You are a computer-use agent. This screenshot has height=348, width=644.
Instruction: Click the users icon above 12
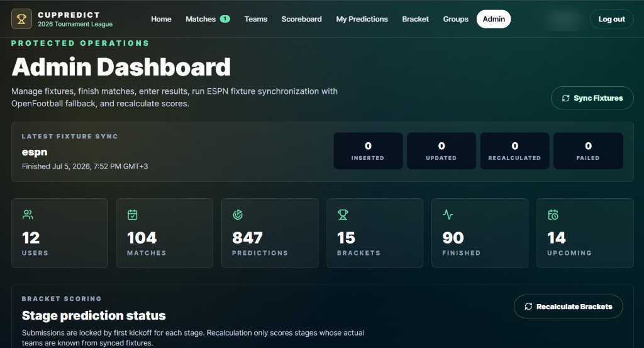click(x=28, y=215)
